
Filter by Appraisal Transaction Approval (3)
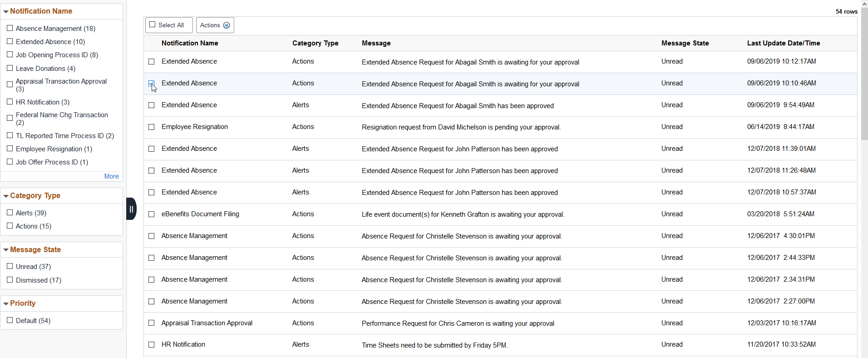10,85
